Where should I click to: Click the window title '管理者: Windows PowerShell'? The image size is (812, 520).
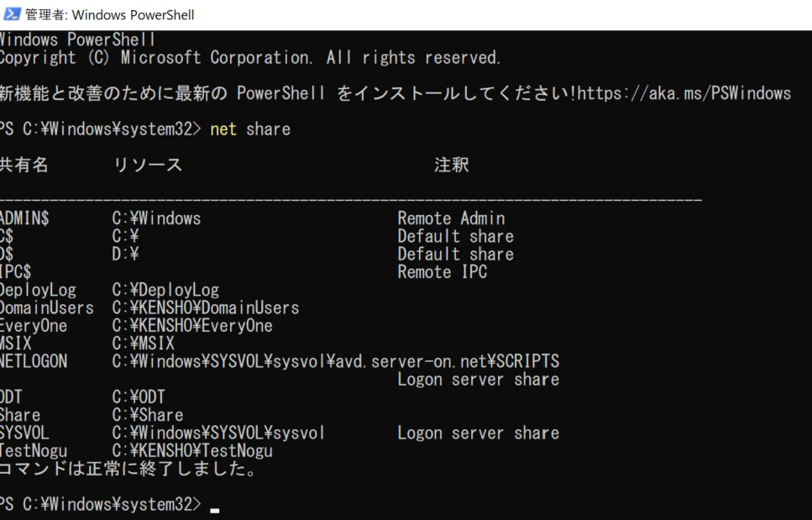[109, 14]
